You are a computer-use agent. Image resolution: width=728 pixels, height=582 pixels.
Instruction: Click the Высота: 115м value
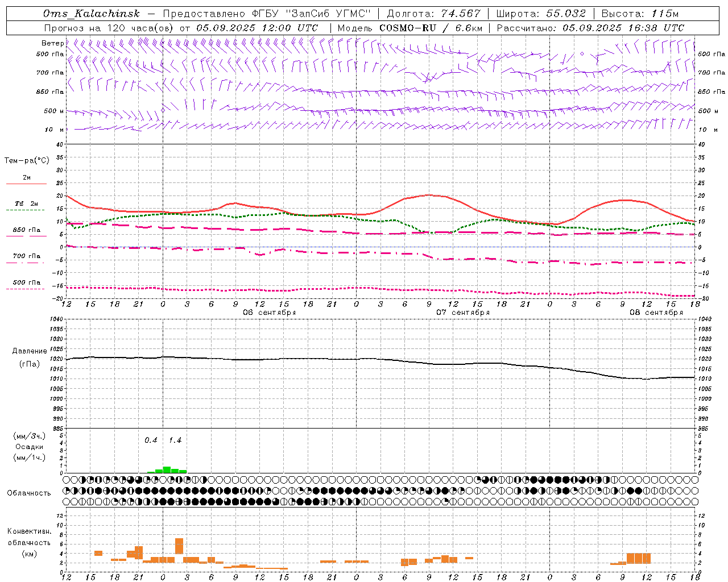tap(640, 14)
